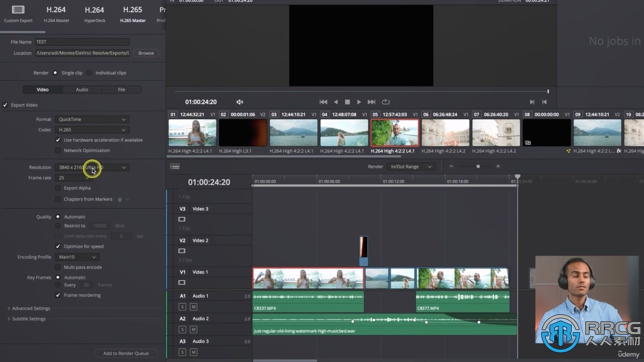The image size is (644, 362).
Task: Click the Location path field
Action: click(82, 53)
